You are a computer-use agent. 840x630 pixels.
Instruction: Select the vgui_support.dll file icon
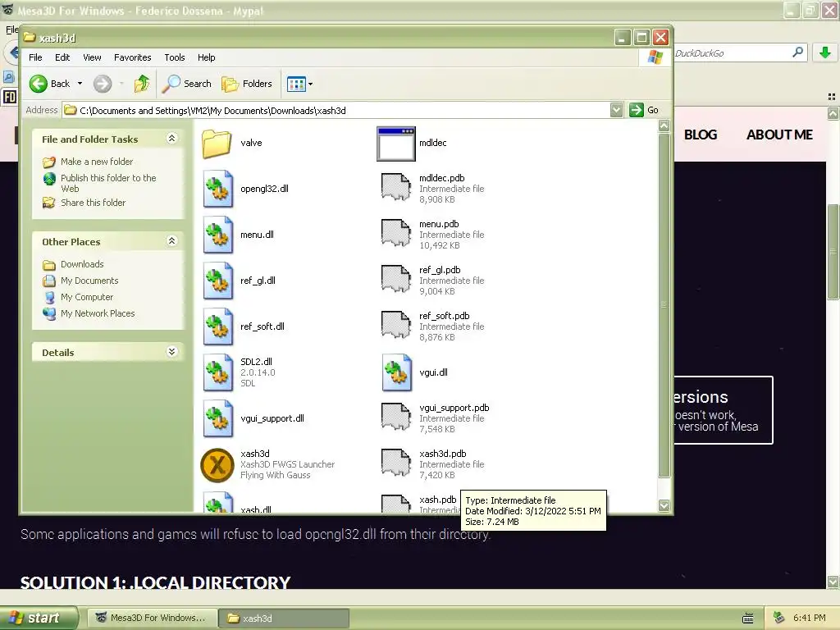pos(218,418)
